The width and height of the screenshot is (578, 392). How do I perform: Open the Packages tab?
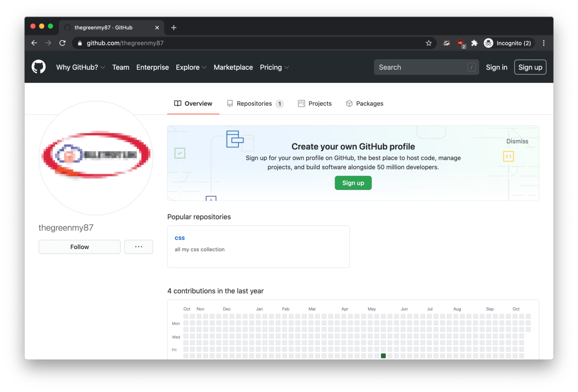click(x=364, y=103)
